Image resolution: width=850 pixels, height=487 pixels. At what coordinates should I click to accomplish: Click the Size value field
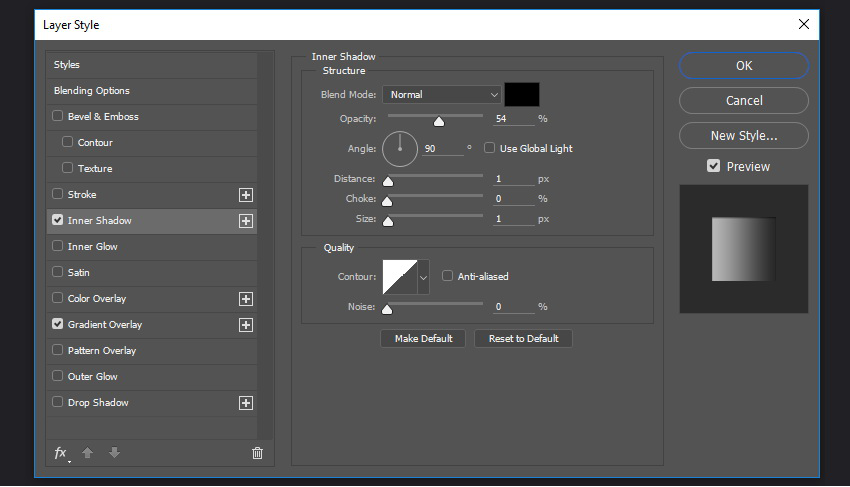514,219
